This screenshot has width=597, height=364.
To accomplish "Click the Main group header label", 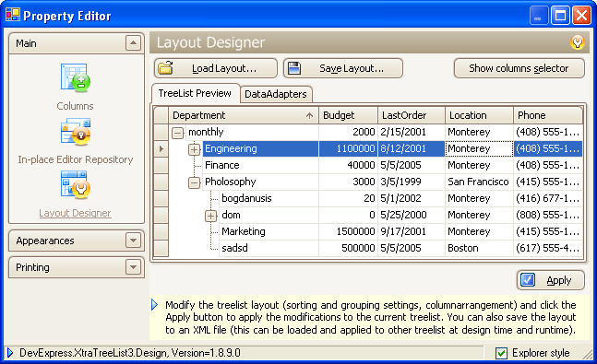I will click(26, 43).
